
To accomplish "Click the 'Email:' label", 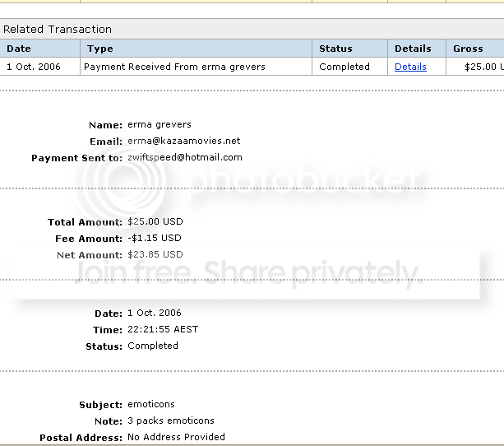I will [106, 142].
